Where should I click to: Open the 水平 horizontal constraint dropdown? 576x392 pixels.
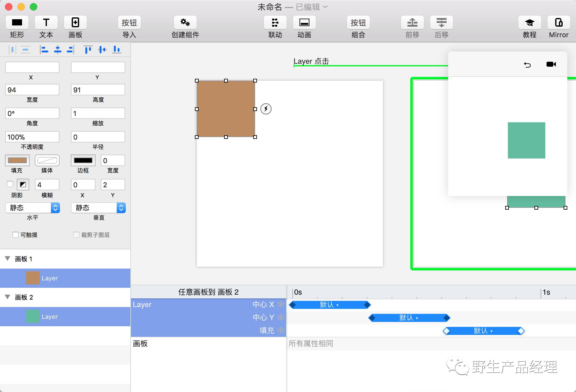33,208
